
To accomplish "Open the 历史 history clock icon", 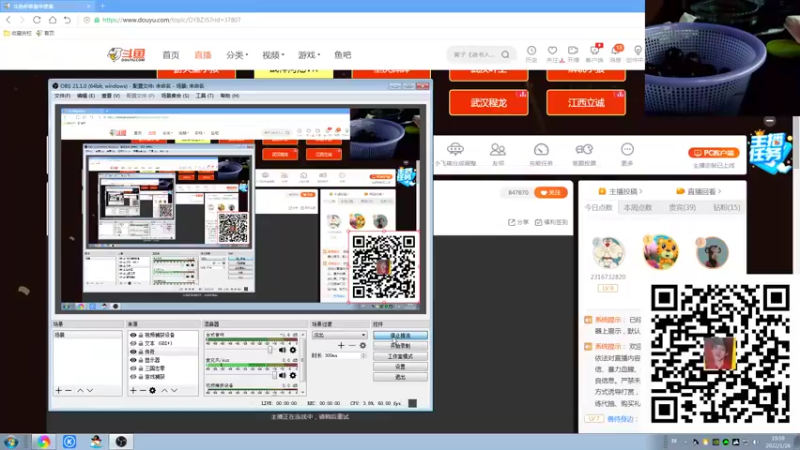I will [x=531, y=53].
